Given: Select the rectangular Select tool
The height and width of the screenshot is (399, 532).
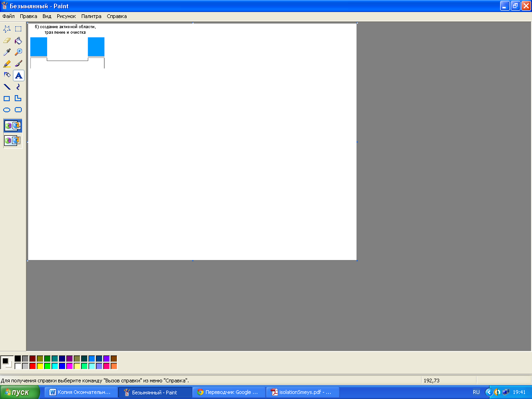Looking at the screenshot, I should point(18,29).
